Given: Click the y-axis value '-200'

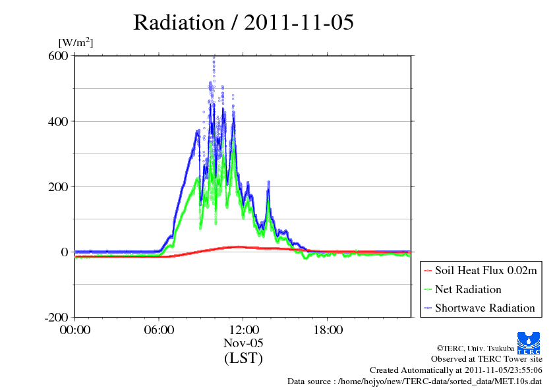Looking at the screenshot, I should point(56,318).
